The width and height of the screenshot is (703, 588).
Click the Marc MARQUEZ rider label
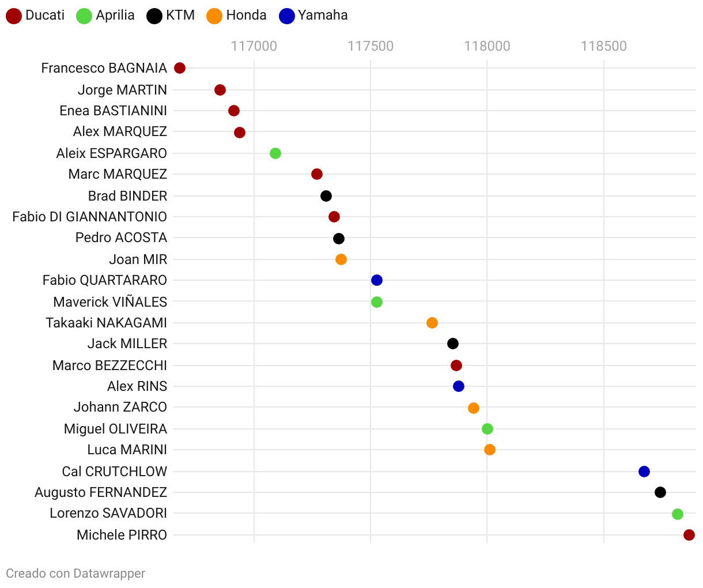coord(118,174)
